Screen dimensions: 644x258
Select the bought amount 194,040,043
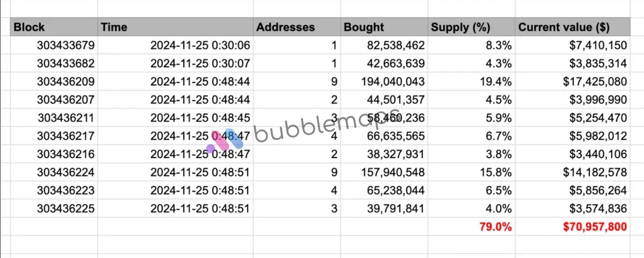coord(394,82)
